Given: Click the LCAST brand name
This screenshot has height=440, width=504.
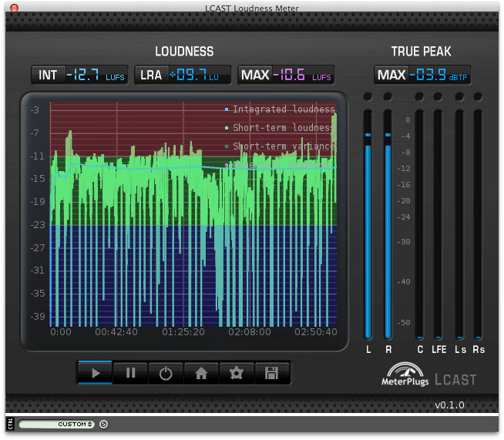Looking at the screenshot, I should pyautogui.click(x=455, y=380).
